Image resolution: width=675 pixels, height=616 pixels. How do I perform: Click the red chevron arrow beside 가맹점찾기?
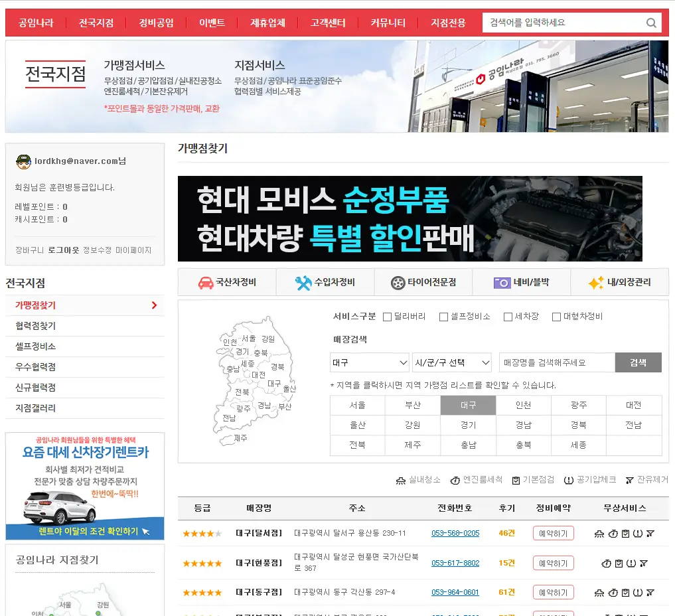coord(154,305)
